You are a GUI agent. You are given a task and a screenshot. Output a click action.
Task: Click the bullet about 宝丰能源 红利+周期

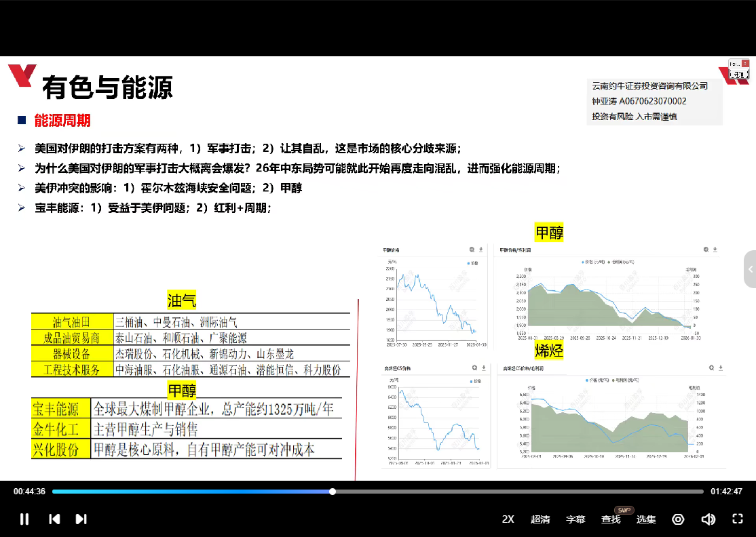pyautogui.click(x=153, y=208)
